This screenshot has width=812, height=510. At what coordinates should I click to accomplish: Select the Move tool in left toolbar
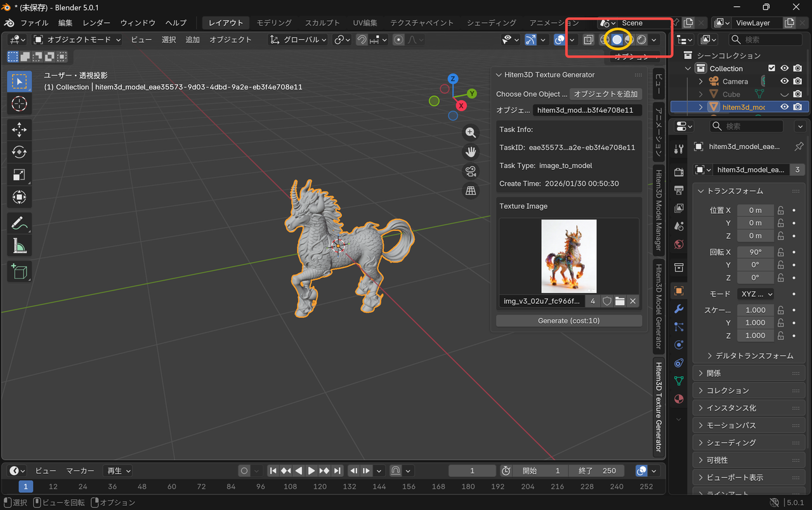pyautogui.click(x=19, y=130)
